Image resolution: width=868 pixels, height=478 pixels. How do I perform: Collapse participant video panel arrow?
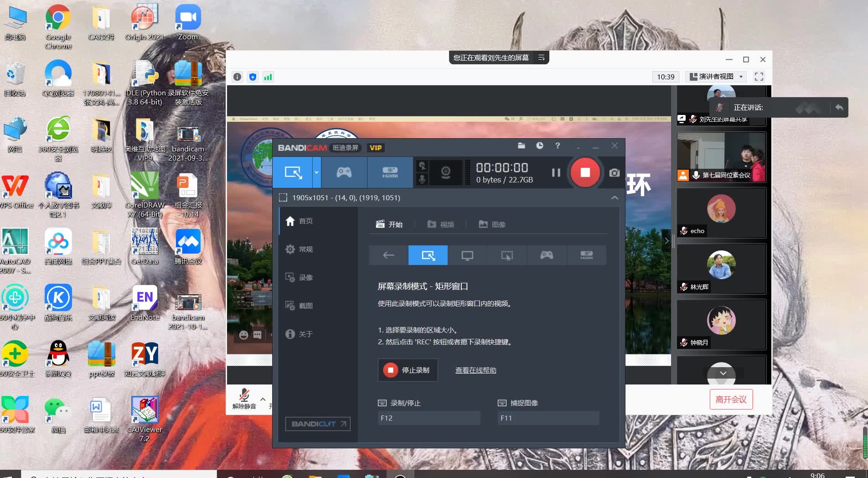click(666, 240)
